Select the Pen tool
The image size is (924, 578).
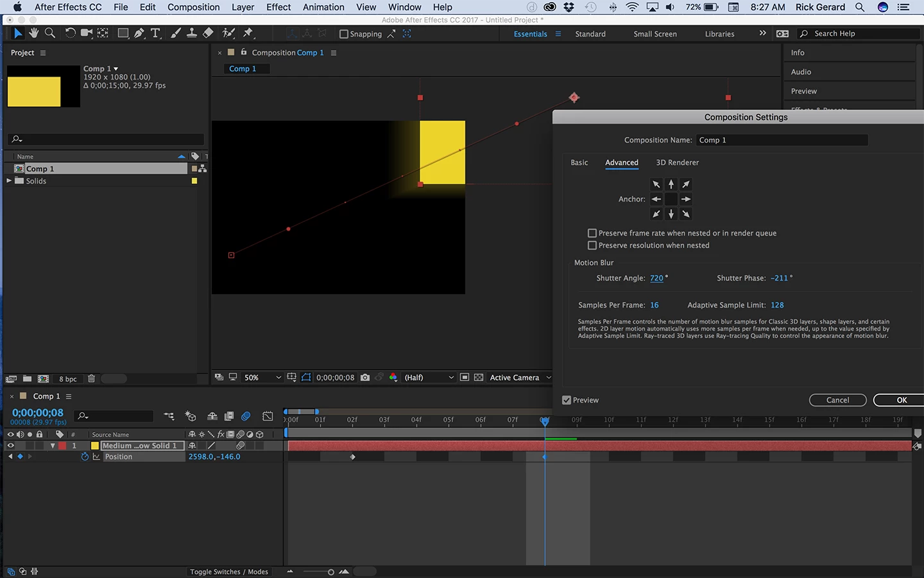(x=139, y=33)
